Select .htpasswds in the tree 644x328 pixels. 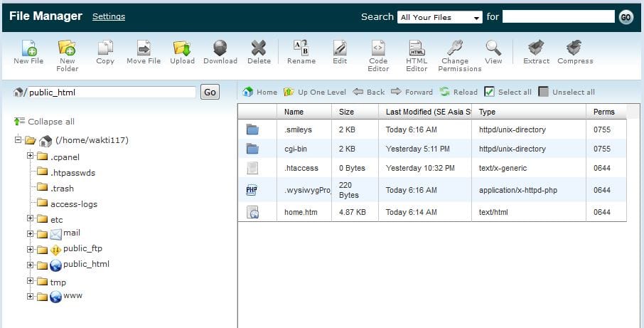73,173
